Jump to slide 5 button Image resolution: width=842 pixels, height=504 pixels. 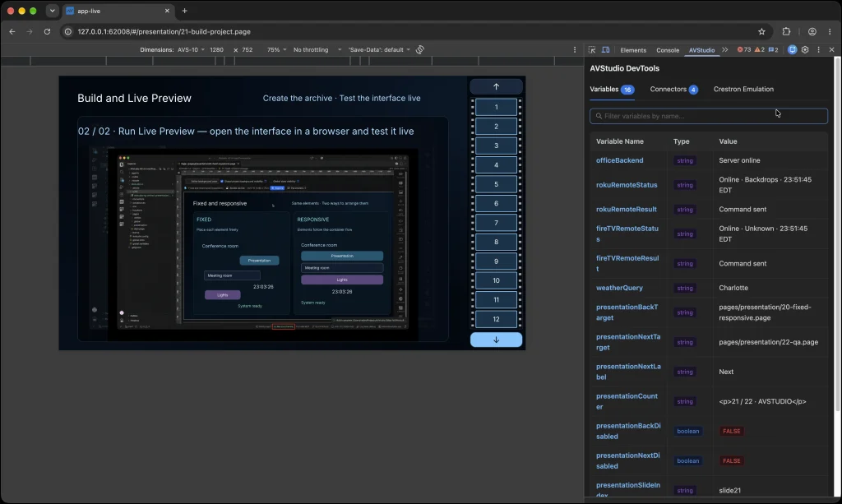click(496, 184)
